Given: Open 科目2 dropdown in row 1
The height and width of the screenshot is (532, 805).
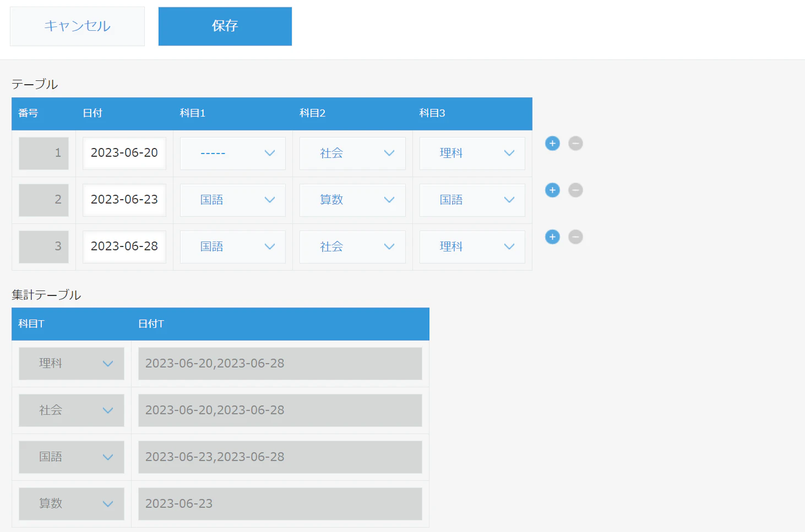Looking at the screenshot, I should click(352, 153).
